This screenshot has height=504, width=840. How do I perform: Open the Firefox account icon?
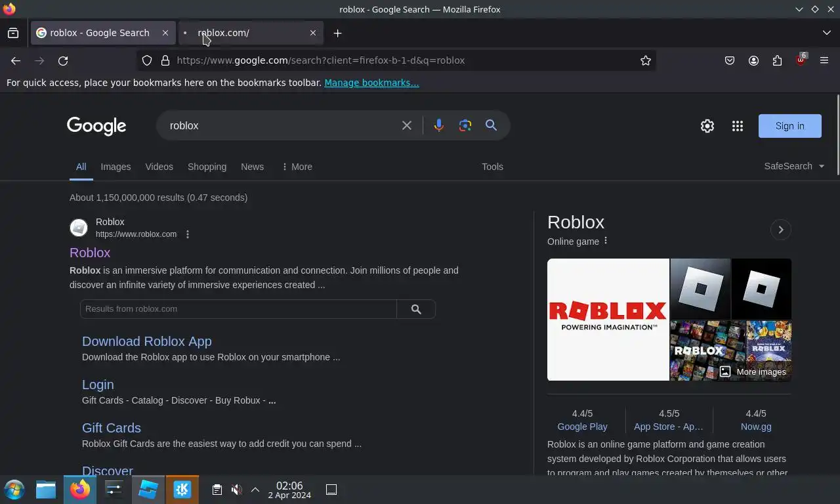753,60
